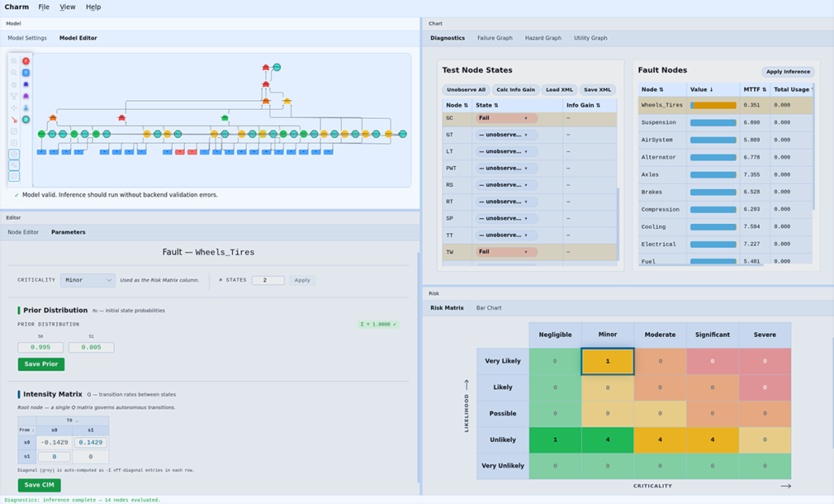Select the Unlikely / Significant risk cell
This screenshot has width=834, height=504.
pos(712,440)
